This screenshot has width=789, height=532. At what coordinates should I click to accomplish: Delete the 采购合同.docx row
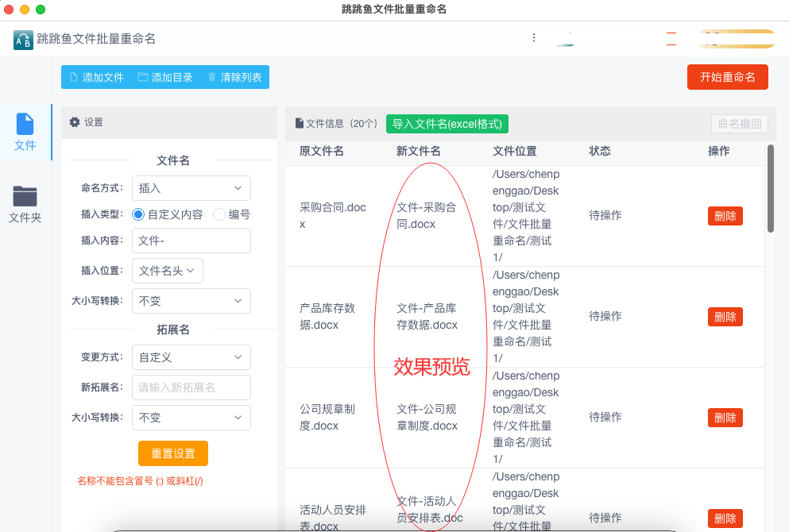(x=725, y=216)
